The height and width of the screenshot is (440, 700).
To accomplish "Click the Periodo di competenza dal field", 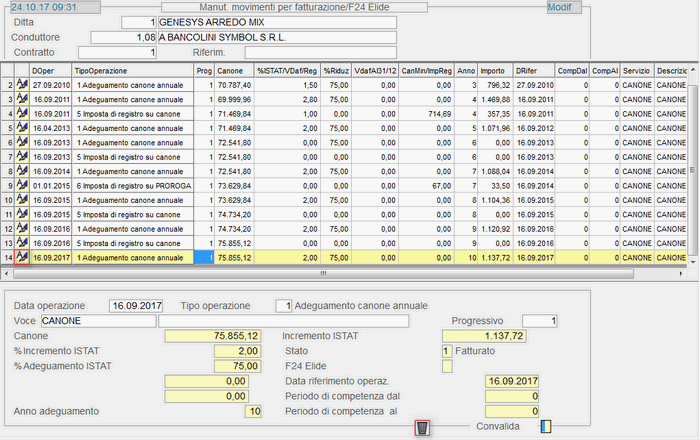I will [512, 396].
